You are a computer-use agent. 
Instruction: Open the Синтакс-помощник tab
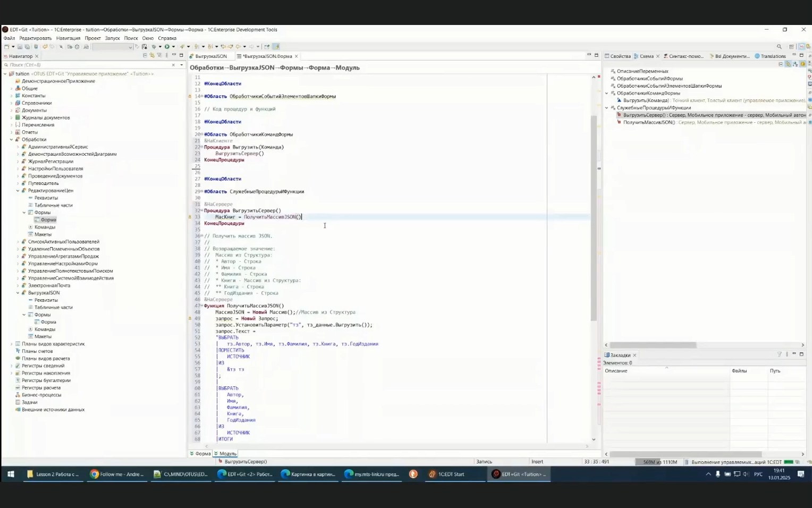683,56
